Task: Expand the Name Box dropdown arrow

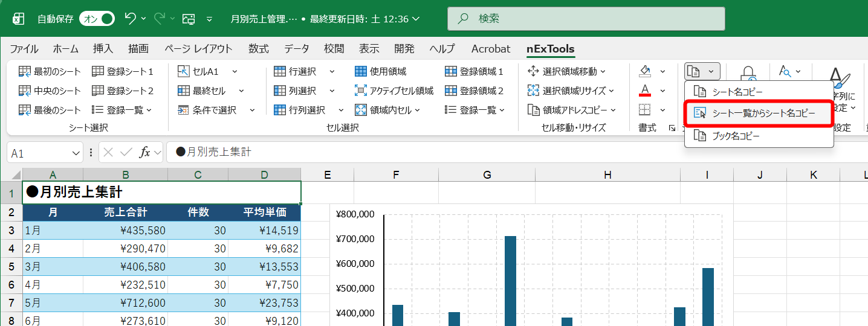Action: tap(76, 153)
